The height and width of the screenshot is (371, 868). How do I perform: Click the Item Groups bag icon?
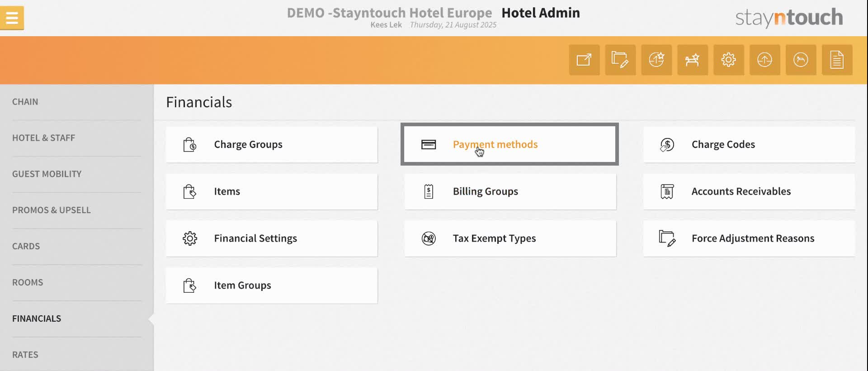coord(190,285)
